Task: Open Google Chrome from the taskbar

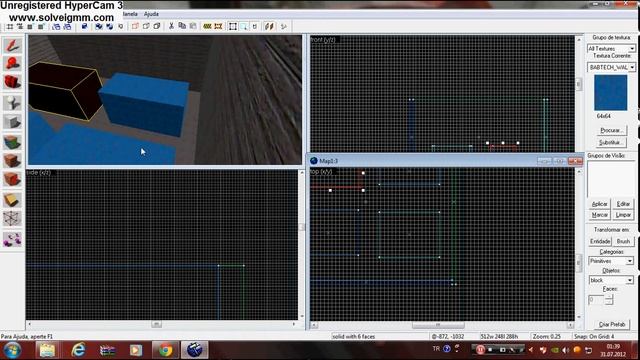Action: (165, 350)
